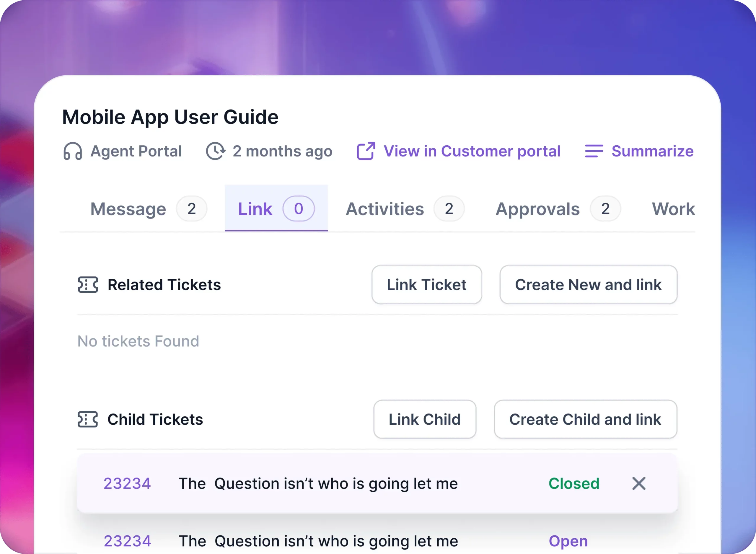This screenshot has width=756, height=554.
Task: Switch to the Activities tab
Action: [384, 208]
